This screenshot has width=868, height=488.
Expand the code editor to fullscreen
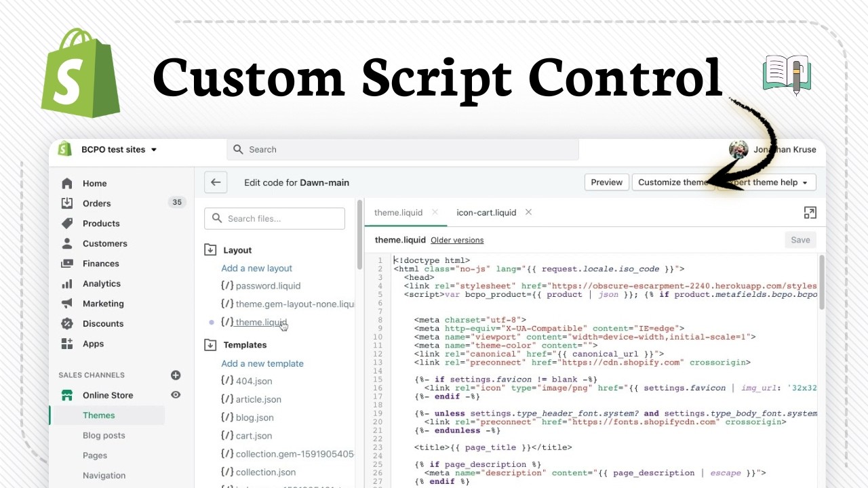pos(810,213)
